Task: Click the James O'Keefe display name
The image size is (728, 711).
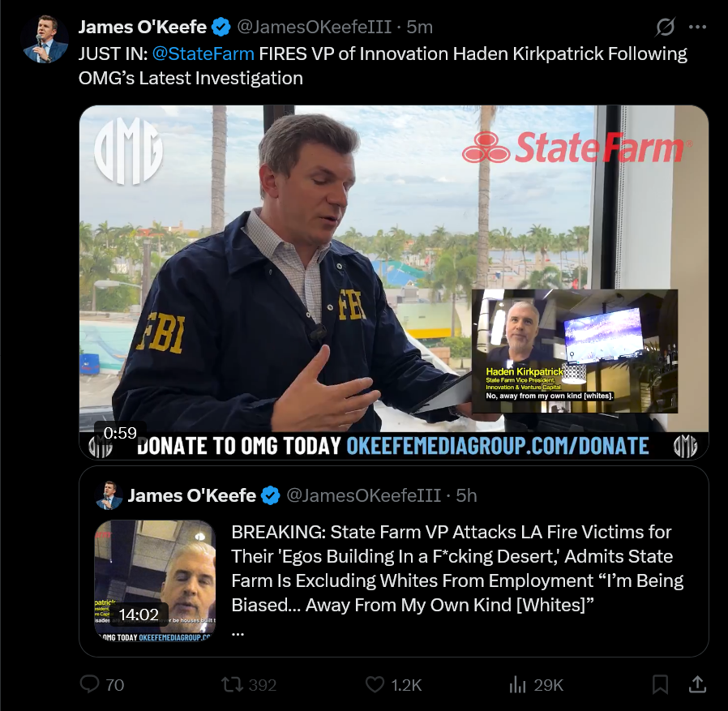Action: pos(142,27)
